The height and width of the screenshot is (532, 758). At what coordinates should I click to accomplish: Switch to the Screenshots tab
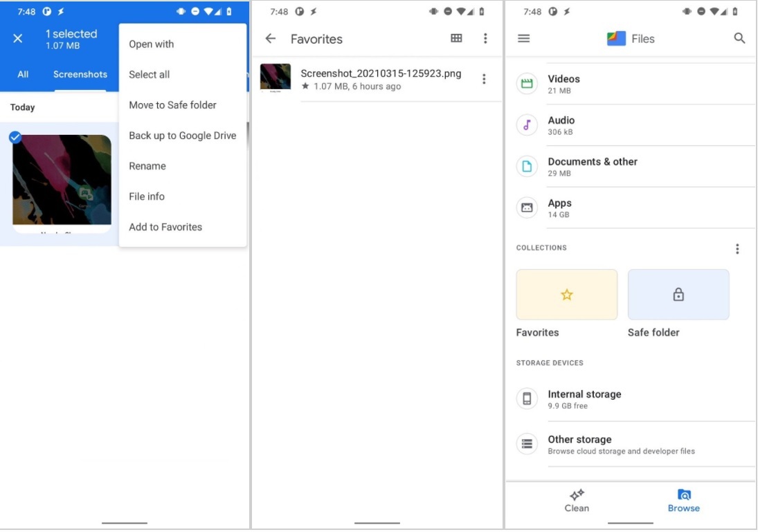pos(80,75)
